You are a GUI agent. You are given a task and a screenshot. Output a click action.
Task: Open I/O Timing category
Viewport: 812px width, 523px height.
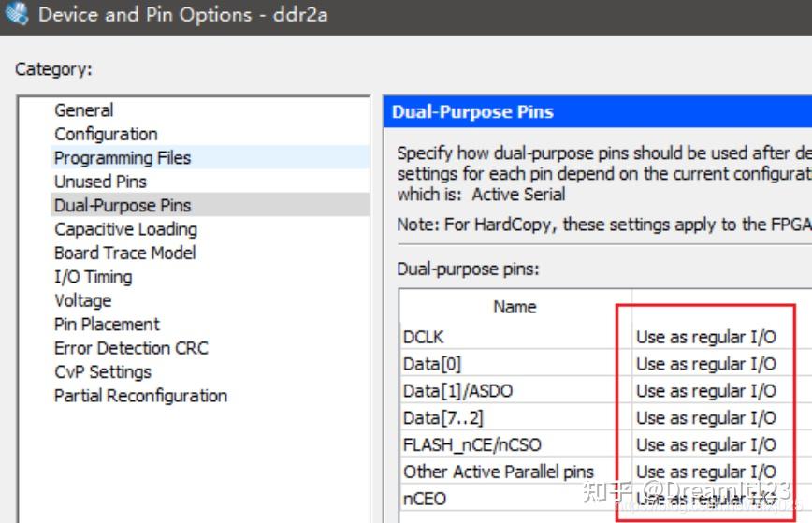click(x=93, y=277)
